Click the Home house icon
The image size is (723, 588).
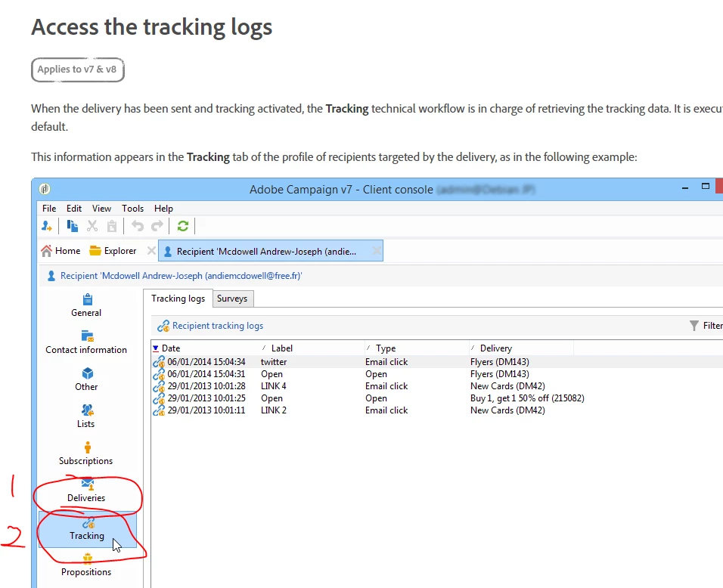coord(46,251)
